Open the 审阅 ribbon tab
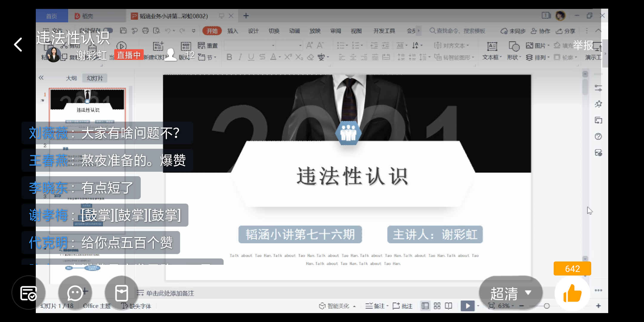 [335, 31]
